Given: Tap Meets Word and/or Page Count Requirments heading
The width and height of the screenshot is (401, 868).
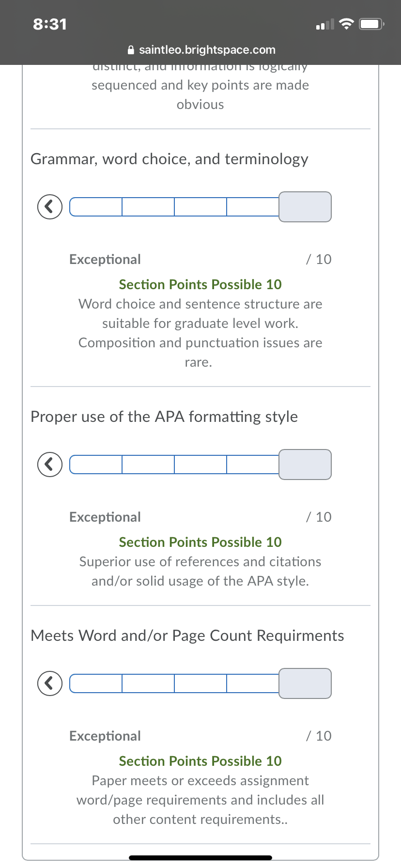Looking at the screenshot, I should (187, 635).
